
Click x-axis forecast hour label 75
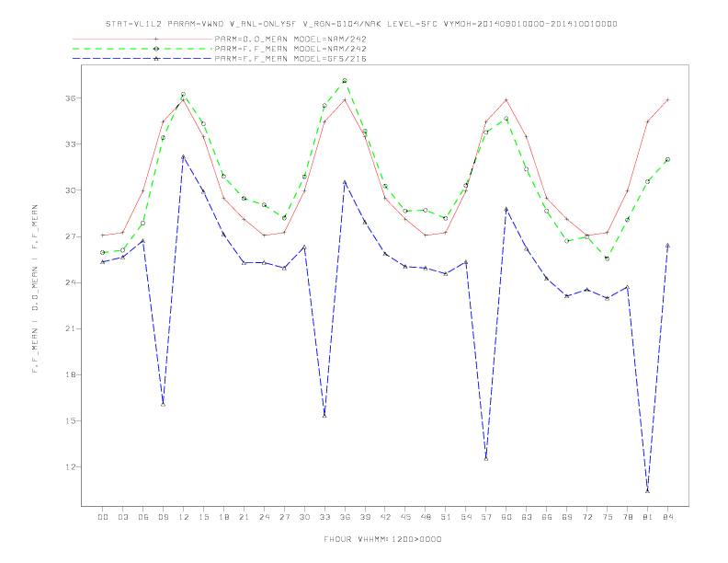[x=608, y=517]
